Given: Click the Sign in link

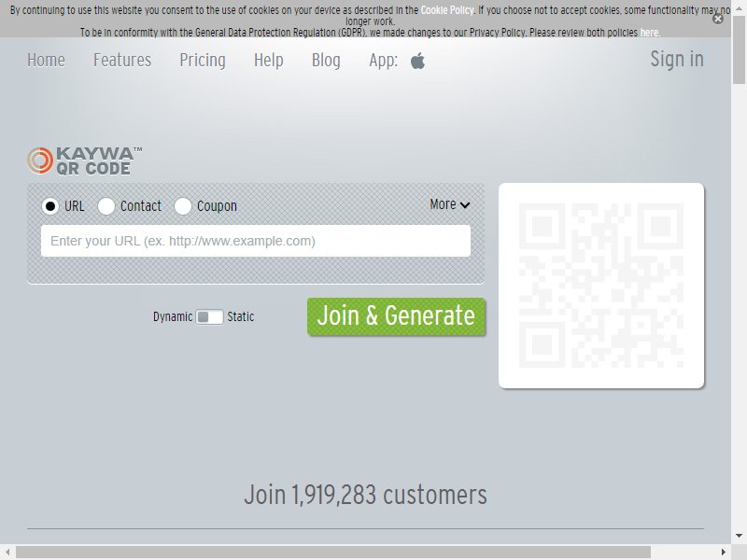Looking at the screenshot, I should click(x=677, y=60).
